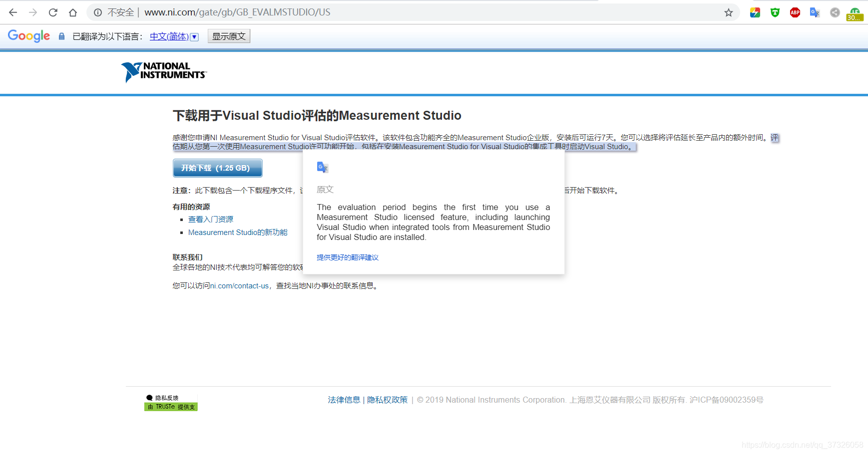This screenshot has height=454, width=868.
Task: Click the TRUSTe privacy feedback badge
Action: tap(171, 403)
